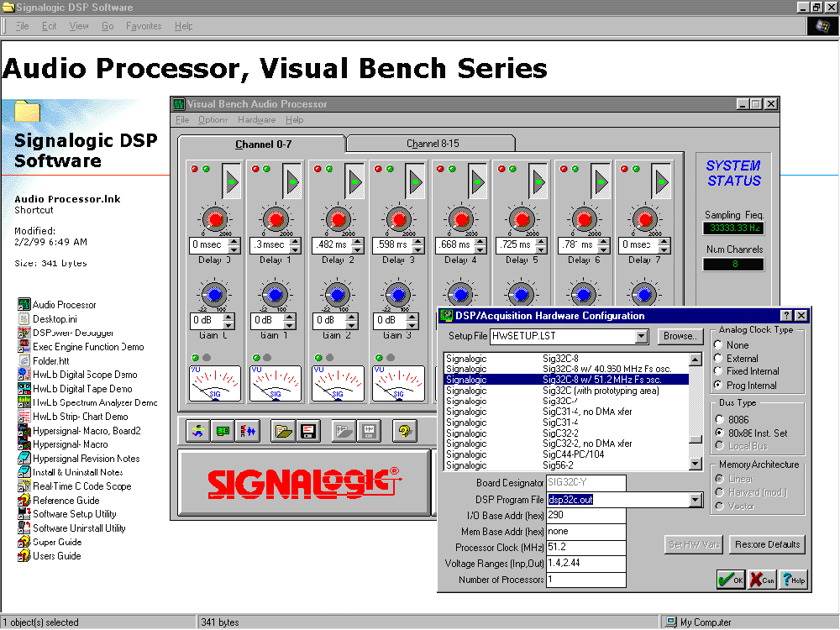The width and height of the screenshot is (840, 630).
Task: Expand the Setup File dropdown
Action: point(641,337)
